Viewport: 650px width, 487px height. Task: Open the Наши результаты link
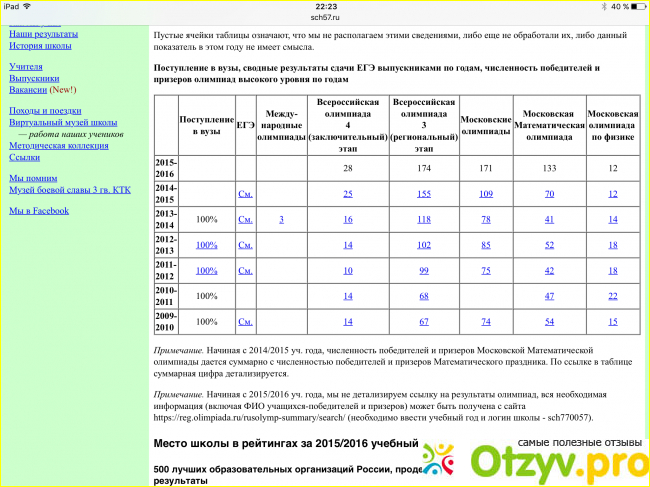click(x=42, y=33)
